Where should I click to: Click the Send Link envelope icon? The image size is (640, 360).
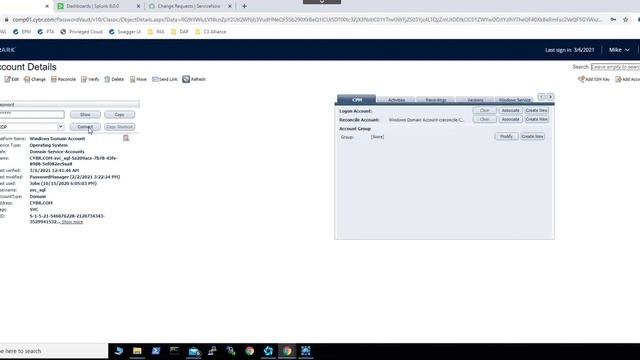tap(155, 79)
